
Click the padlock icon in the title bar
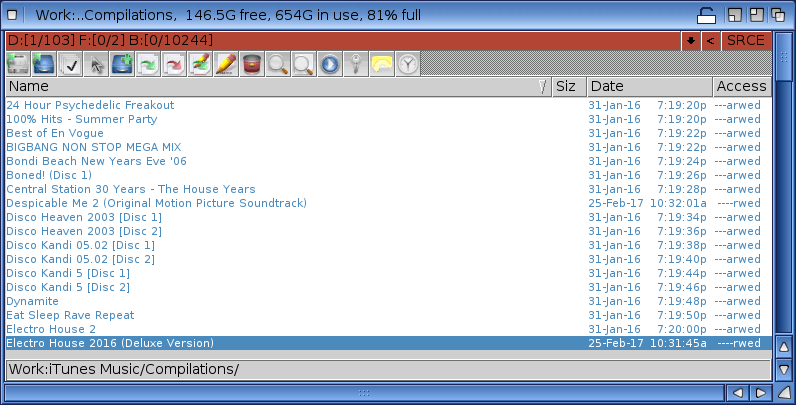(706, 15)
